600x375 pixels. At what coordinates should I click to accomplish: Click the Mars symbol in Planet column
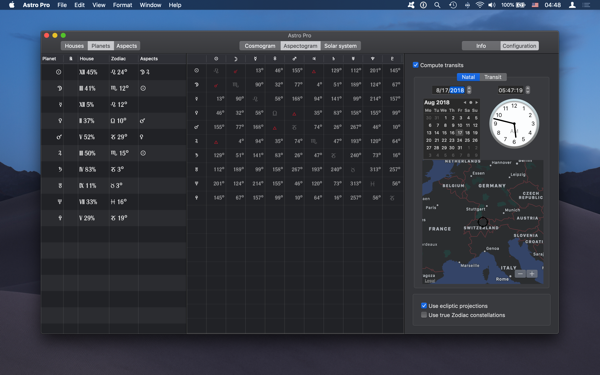pyautogui.click(x=59, y=137)
